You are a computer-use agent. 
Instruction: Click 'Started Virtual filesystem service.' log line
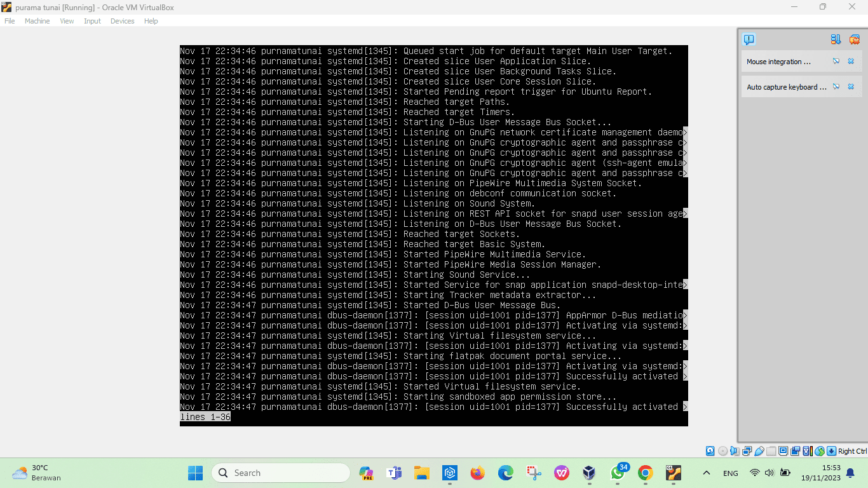click(492, 386)
